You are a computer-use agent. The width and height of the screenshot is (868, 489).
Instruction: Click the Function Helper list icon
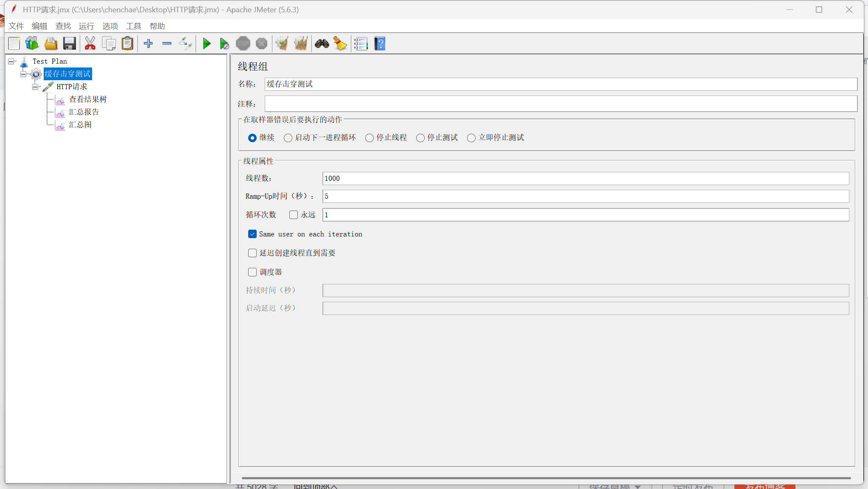[x=361, y=43]
